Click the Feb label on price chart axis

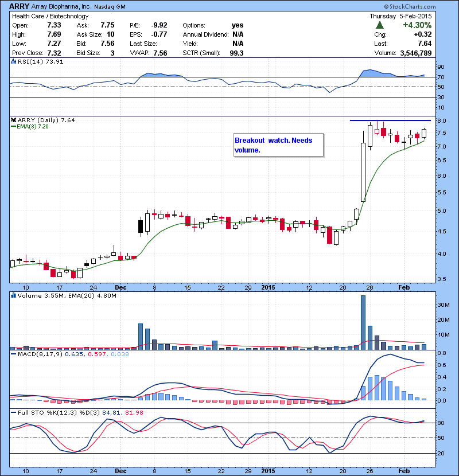(x=404, y=287)
